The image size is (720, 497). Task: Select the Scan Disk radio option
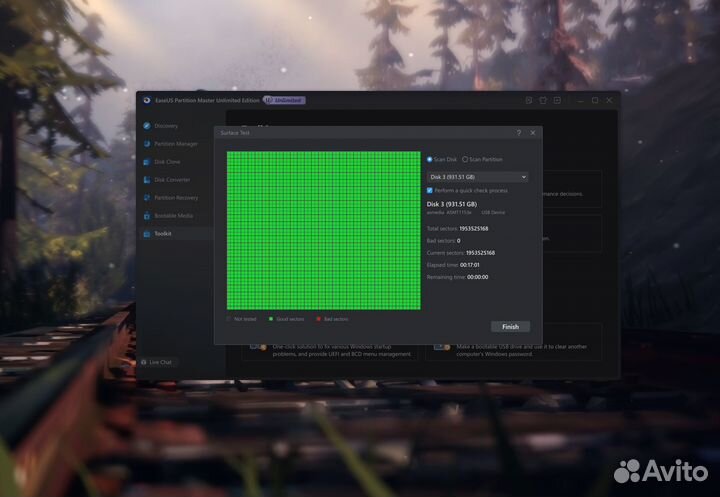[x=430, y=159]
